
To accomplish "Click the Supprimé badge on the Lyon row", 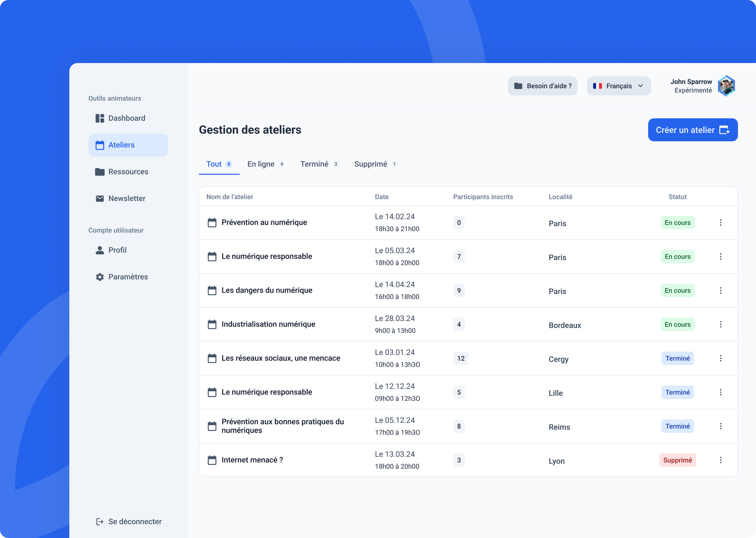I will click(678, 460).
